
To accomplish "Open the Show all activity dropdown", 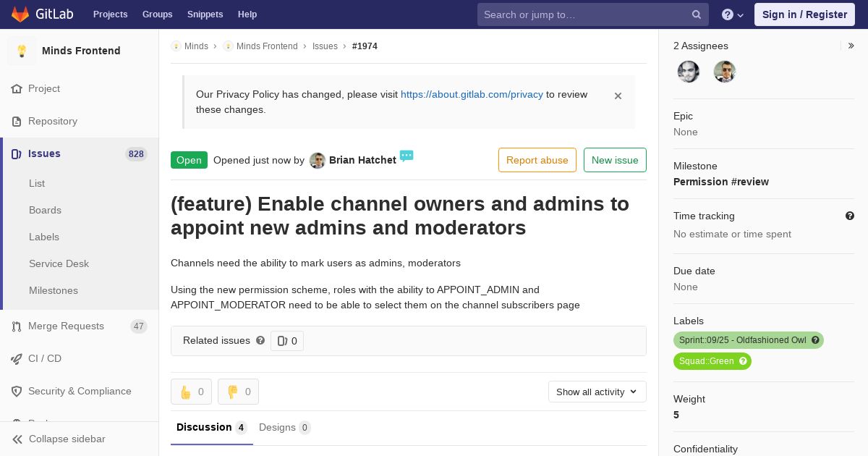I will point(597,392).
